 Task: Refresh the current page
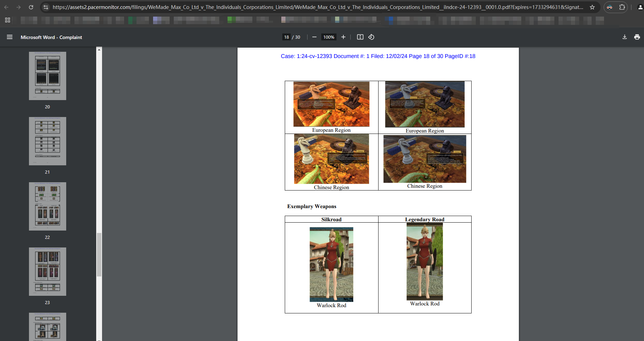[31, 7]
